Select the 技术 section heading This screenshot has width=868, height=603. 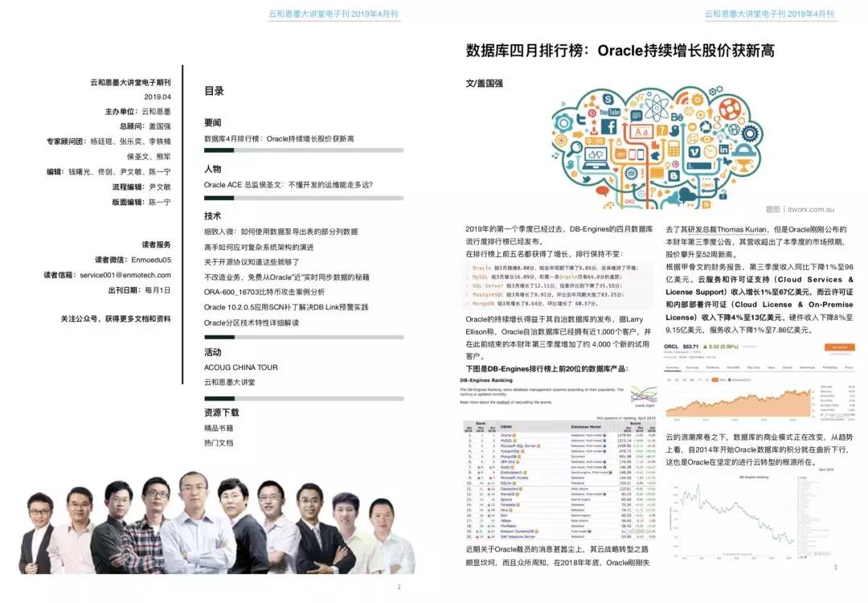pyautogui.click(x=212, y=215)
